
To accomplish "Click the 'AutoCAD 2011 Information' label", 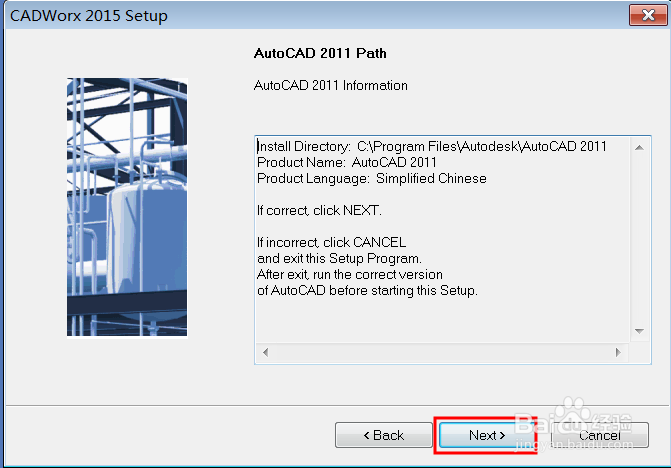I will pyautogui.click(x=331, y=86).
